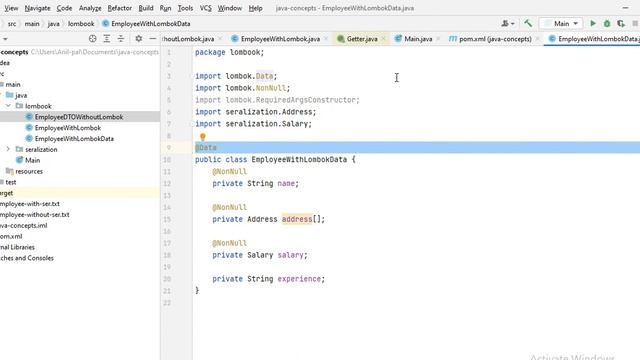Click the EmployeeWithLombokData breadcrumb
The width and height of the screenshot is (640, 360).
coord(146,24)
